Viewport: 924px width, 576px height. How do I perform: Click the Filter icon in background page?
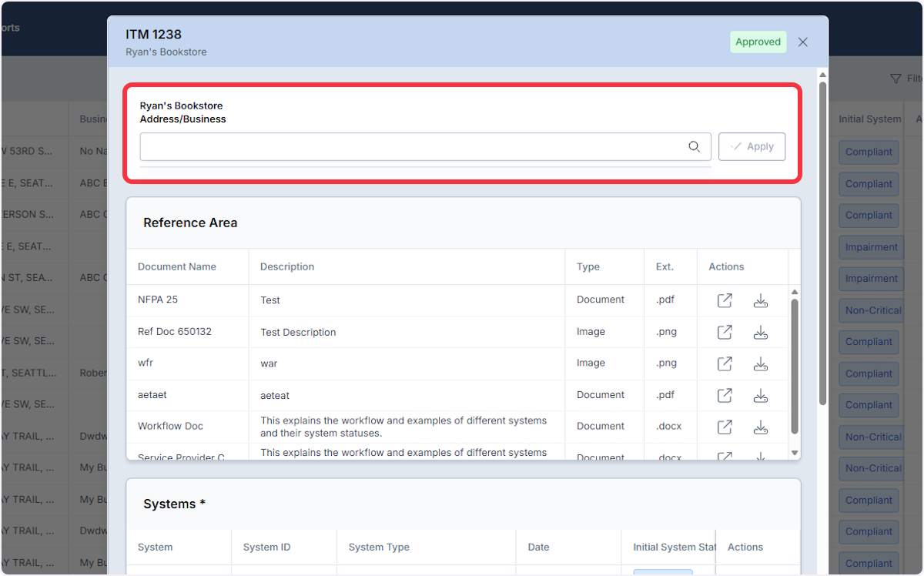(896, 79)
